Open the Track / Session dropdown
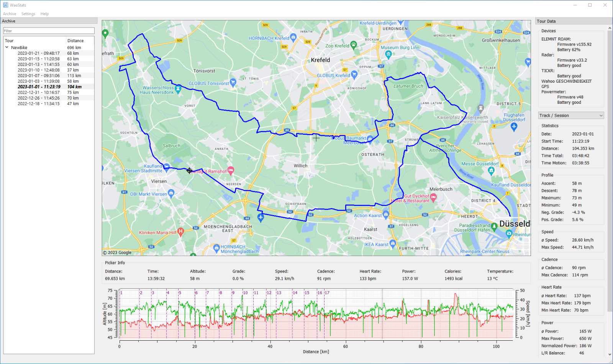 tap(571, 116)
